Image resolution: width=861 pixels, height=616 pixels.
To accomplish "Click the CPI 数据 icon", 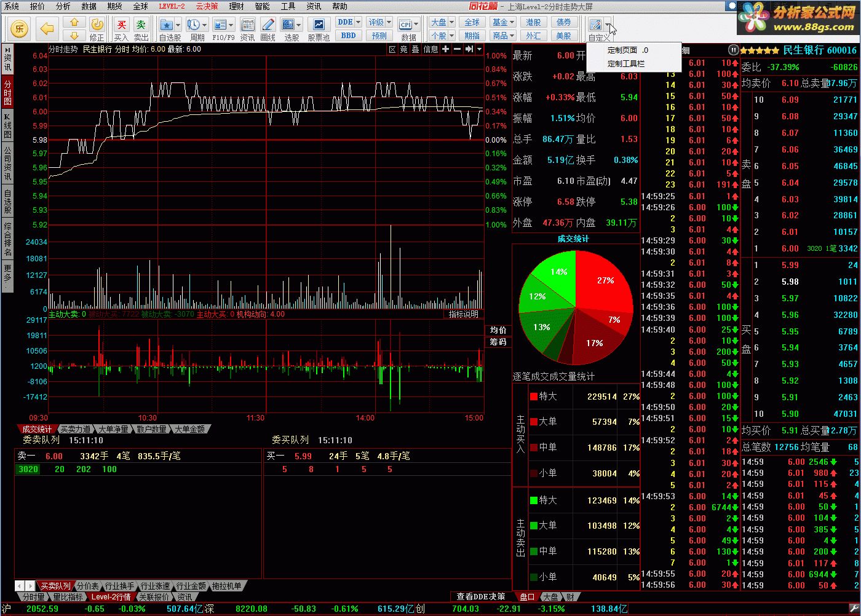I will (405, 25).
